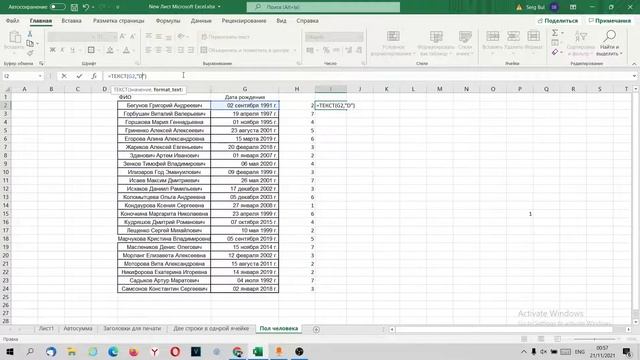This screenshot has height=360, width=640.
Task: Switch to the Автосумма sheet
Action: tap(78, 329)
